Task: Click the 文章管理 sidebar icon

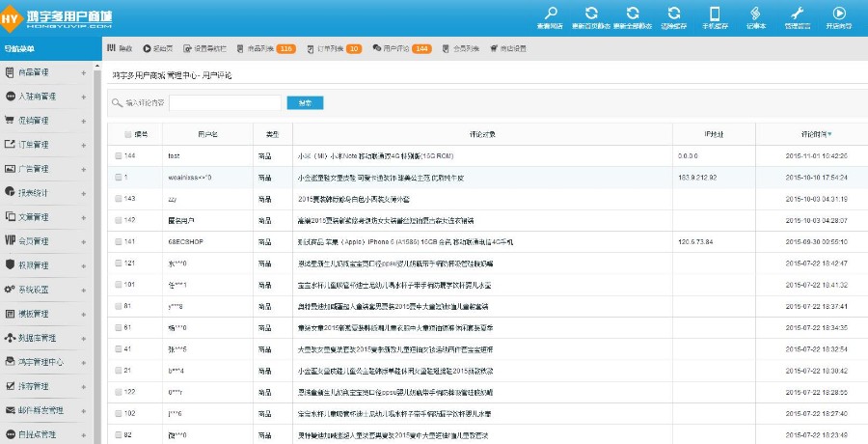Action: tap(10, 217)
